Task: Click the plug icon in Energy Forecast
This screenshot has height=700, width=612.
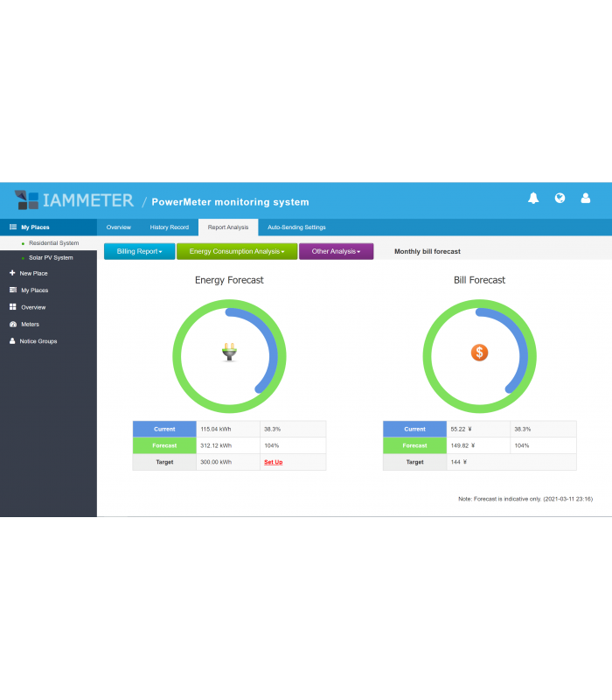Action: pos(229,352)
